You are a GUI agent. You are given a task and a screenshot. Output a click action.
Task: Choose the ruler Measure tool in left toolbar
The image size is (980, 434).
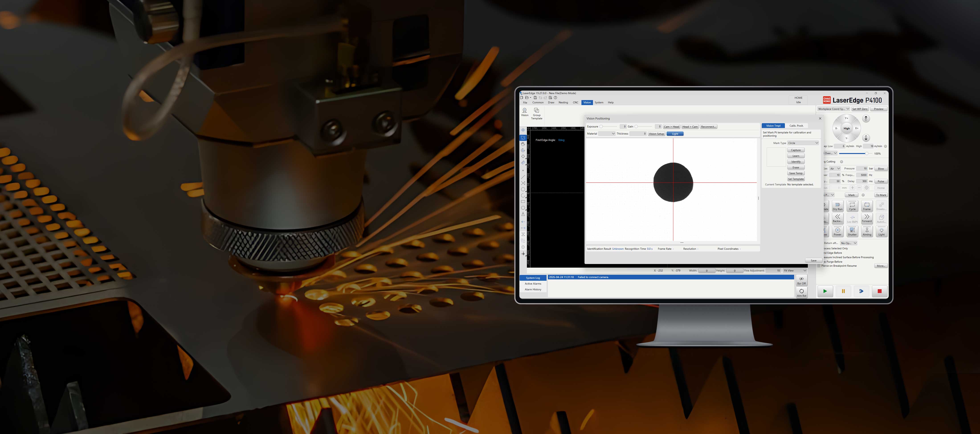tap(523, 162)
